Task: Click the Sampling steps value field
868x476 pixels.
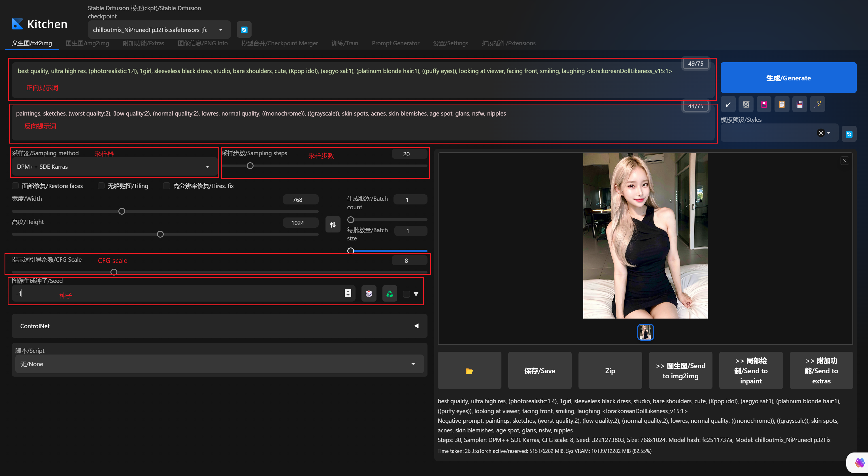Action: pos(409,154)
